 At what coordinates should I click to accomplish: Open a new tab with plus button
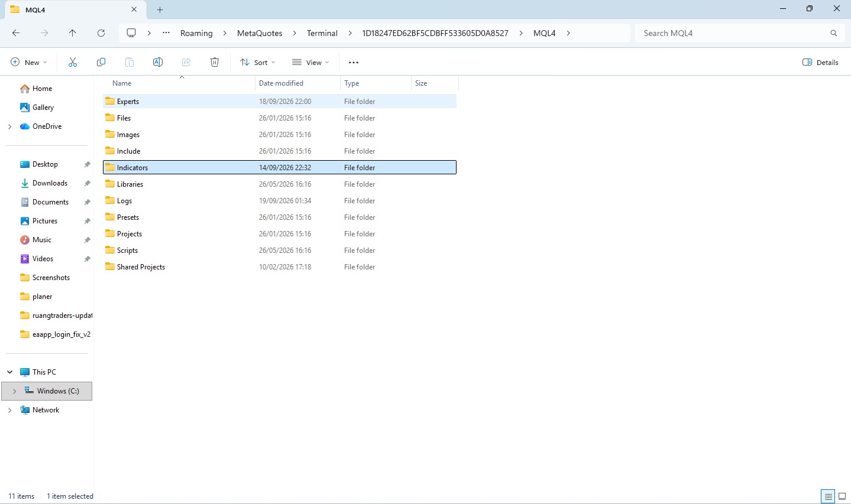click(x=160, y=9)
